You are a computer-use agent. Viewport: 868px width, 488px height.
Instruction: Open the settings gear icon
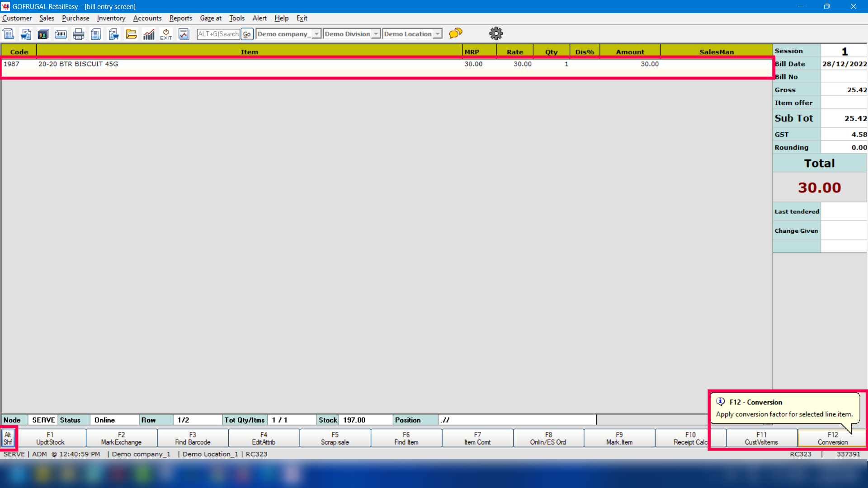pyautogui.click(x=496, y=33)
